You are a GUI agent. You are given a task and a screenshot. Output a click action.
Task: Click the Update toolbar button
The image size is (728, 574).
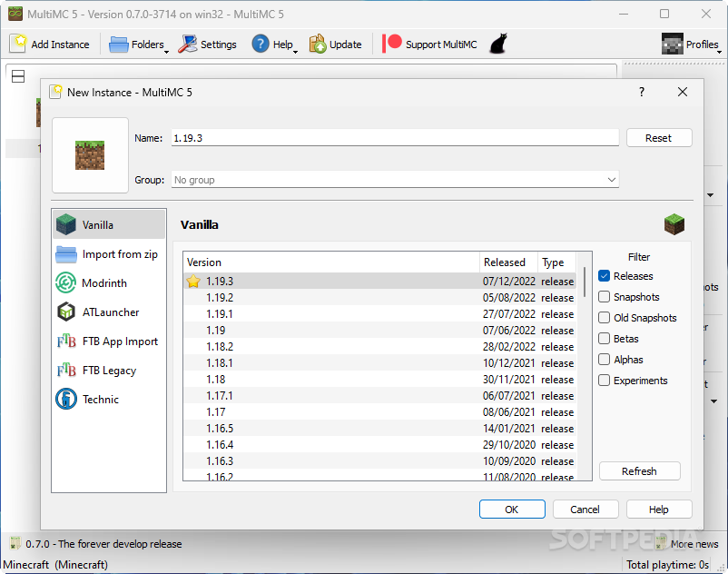coord(335,45)
